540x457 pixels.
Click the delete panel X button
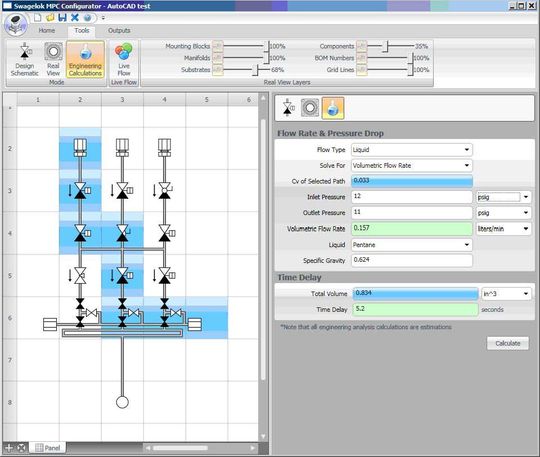tap(22, 448)
